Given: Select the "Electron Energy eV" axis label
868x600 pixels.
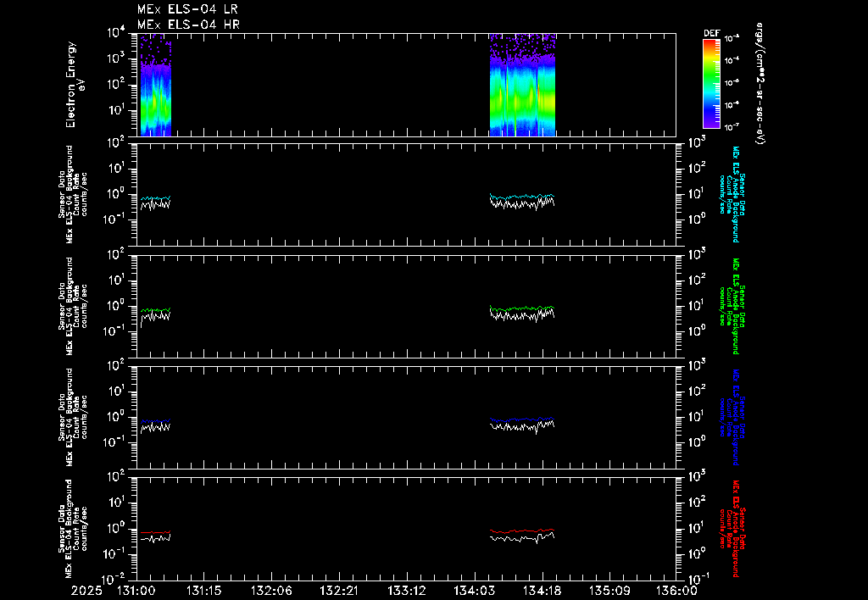Looking at the screenshot, I should (x=75, y=84).
